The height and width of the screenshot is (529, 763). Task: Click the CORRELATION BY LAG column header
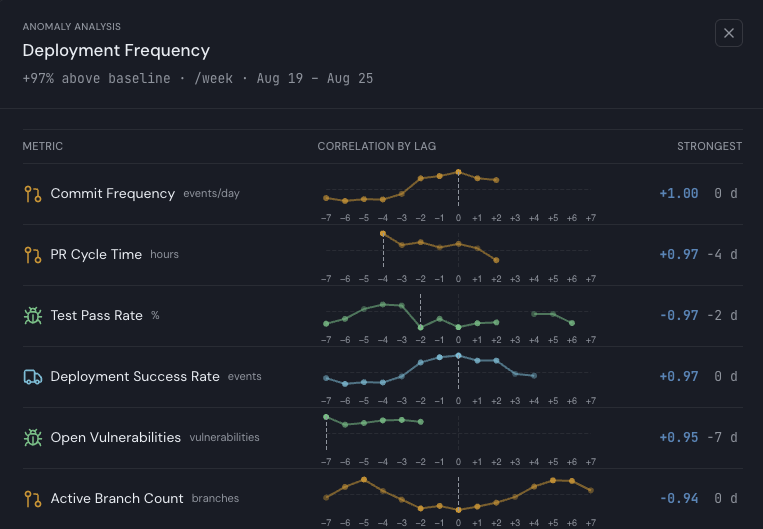pyautogui.click(x=377, y=146)
